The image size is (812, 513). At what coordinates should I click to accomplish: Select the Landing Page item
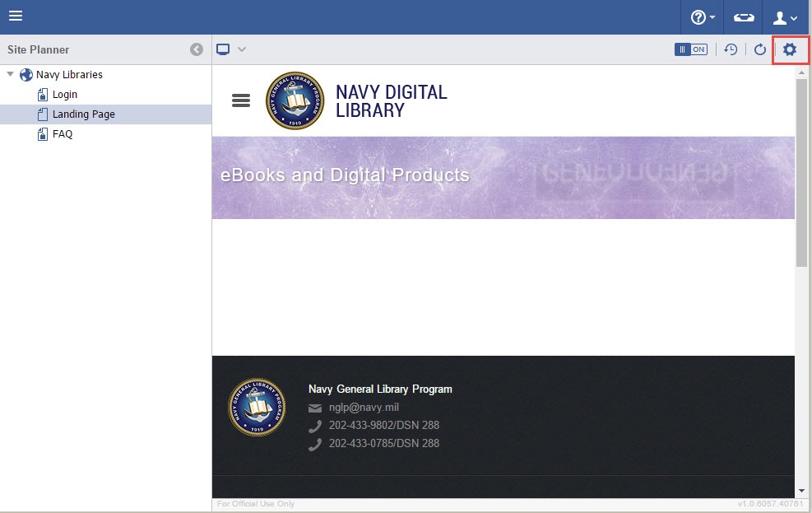(83, 114)
